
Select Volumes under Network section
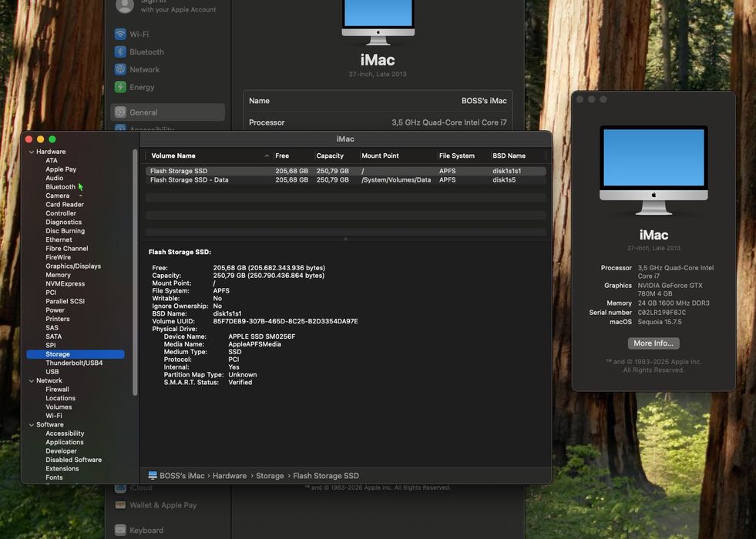click(59, 407)
